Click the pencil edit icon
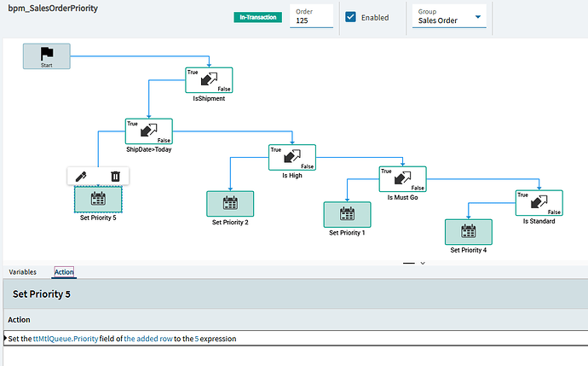 81,176
